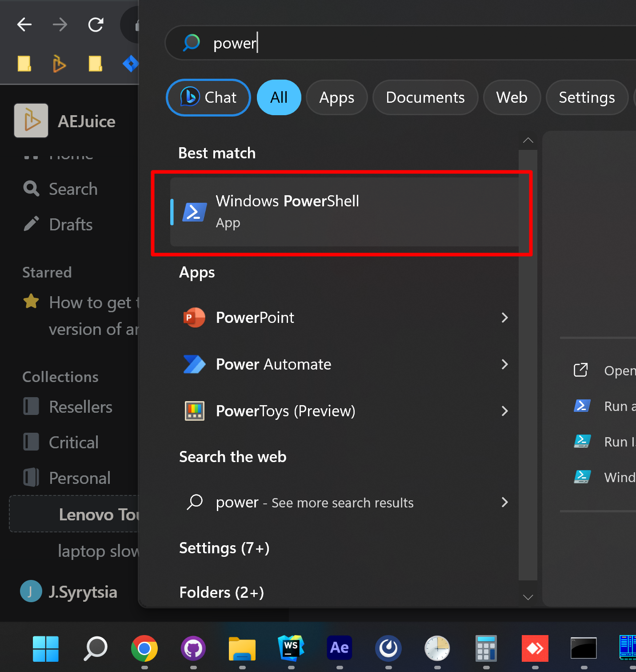
Task: Expand Folders (2+) results group
Action: point(222,592)
